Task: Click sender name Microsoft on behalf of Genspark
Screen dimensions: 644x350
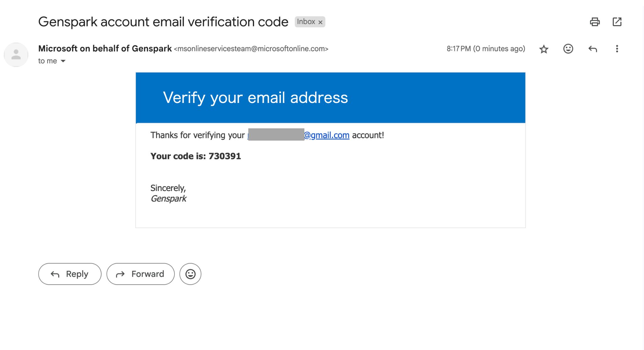Action: click(105, 48)
